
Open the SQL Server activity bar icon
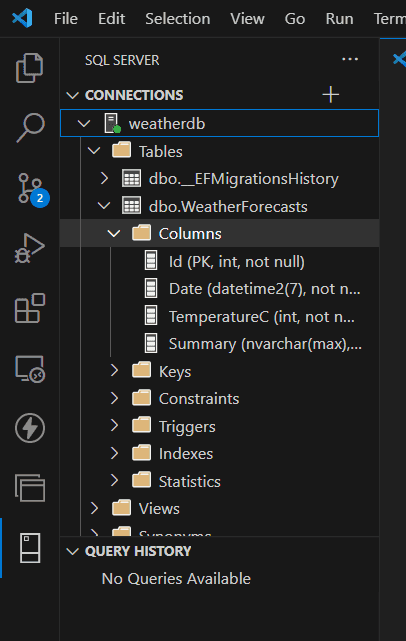30,548
